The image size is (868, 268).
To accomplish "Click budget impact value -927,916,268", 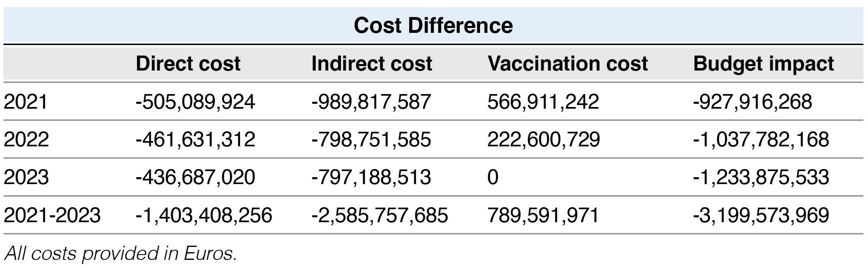I will coord(752,101).
